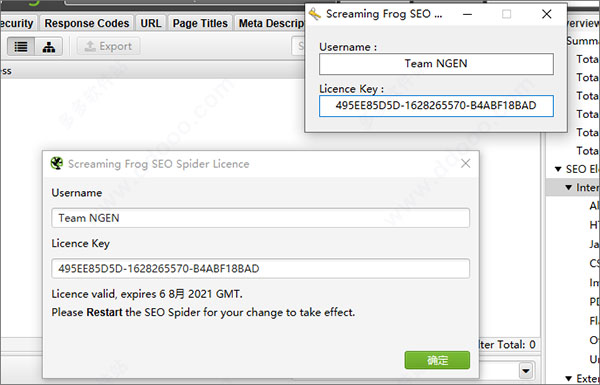Click the frog icon in Licence dialog title
This screenshot has width=600, height=385.
click(x=57, y=163)
